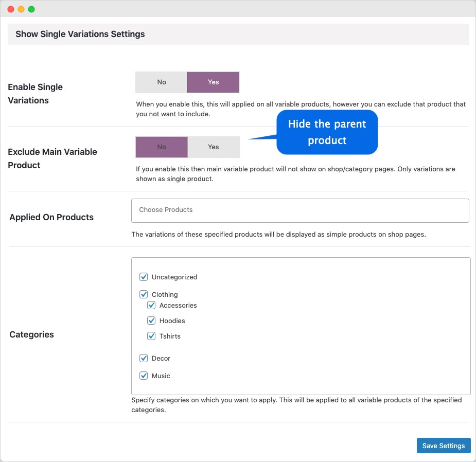Uncheck the Accessories subcategory

151,305
